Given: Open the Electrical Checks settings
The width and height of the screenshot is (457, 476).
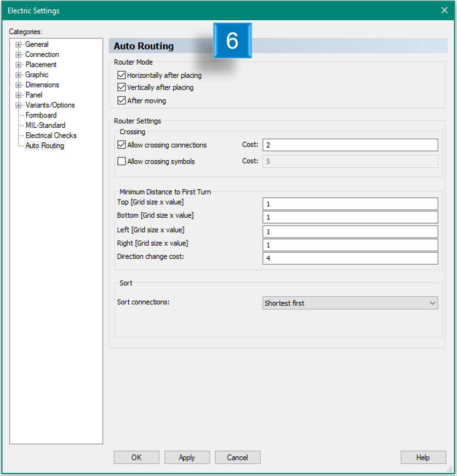Looking at the screenshot, I should [50, 135].
